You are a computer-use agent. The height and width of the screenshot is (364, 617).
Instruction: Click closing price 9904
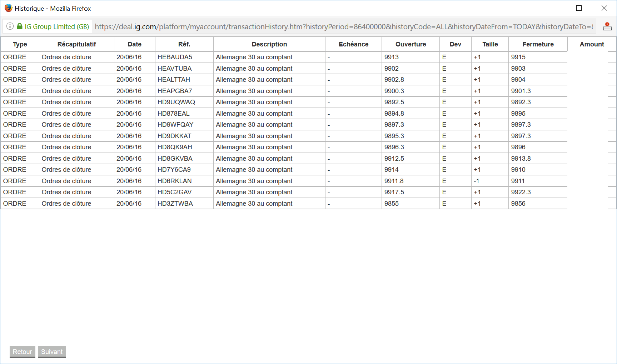pyautogui.click(x=518, y=80)
